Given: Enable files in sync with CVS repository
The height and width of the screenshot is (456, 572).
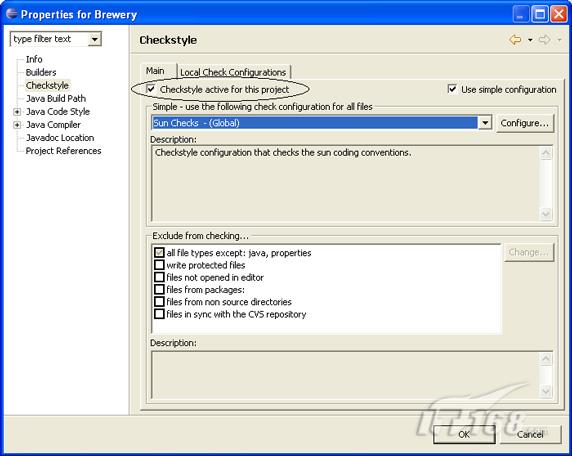Looking at the screenshot, I should pos(159,314).
